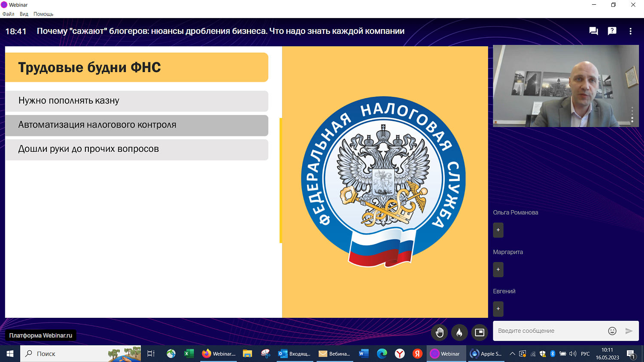Viewport: 644px width, 362px height.
Task: Click the Windows Security tray icon
Action: coord(543,354)
